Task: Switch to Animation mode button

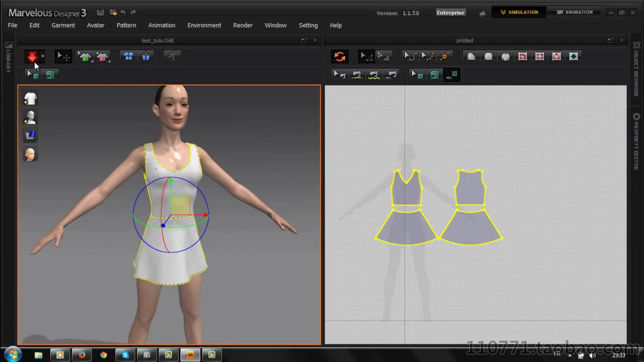Action: 574,12
